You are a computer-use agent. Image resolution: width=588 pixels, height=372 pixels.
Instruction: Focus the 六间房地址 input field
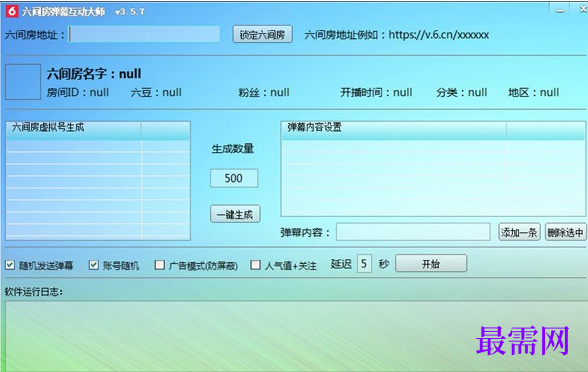tap(144, 34)
